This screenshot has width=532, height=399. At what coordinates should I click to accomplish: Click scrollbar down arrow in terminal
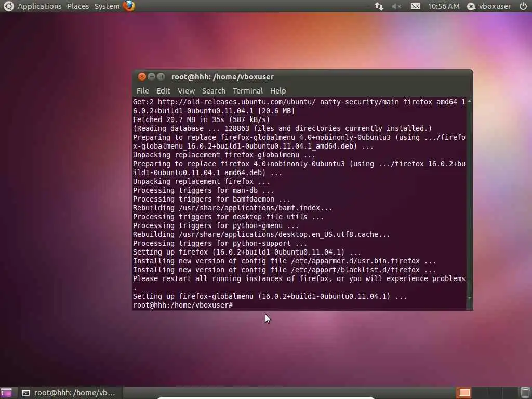point(469,298)
